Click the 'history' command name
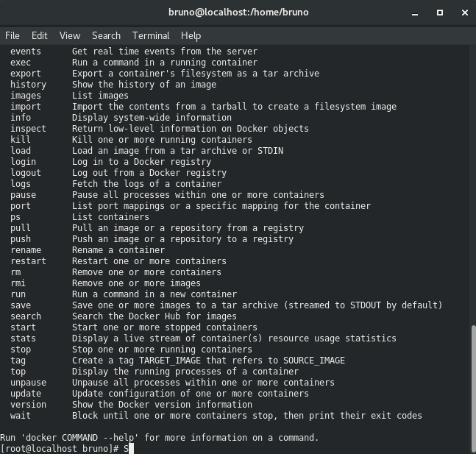 point(28,85)
